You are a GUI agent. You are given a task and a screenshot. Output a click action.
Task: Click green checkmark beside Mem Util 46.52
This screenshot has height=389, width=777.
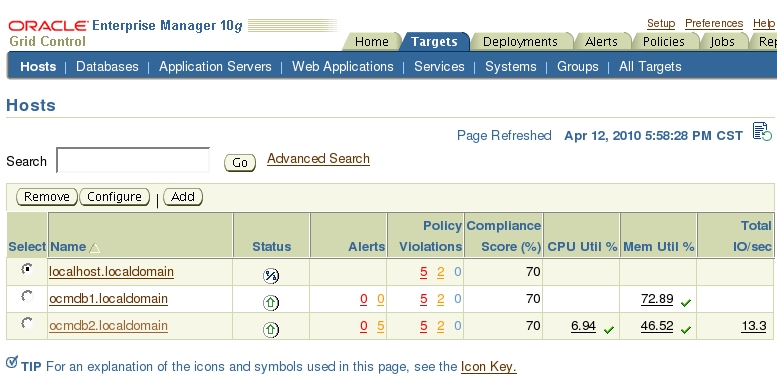tap(686, 330)
